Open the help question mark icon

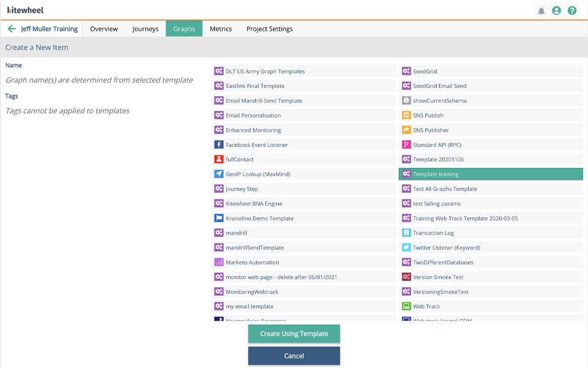572,10
